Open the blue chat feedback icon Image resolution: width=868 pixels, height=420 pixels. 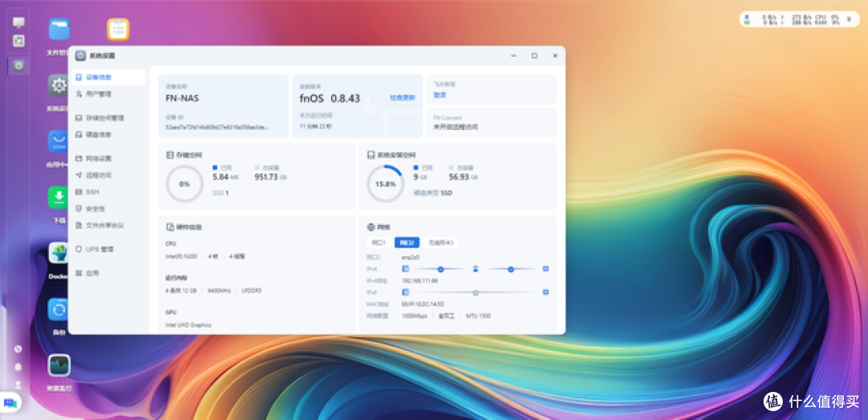(10, 403)
